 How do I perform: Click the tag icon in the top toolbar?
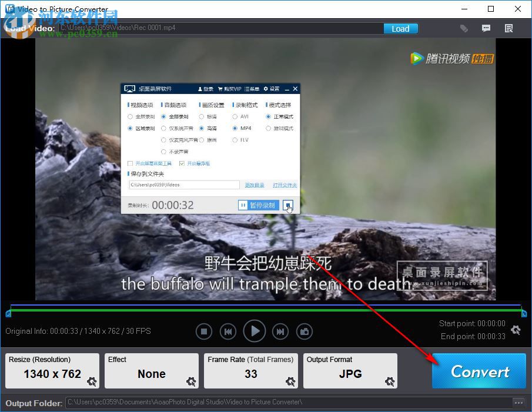464,28
